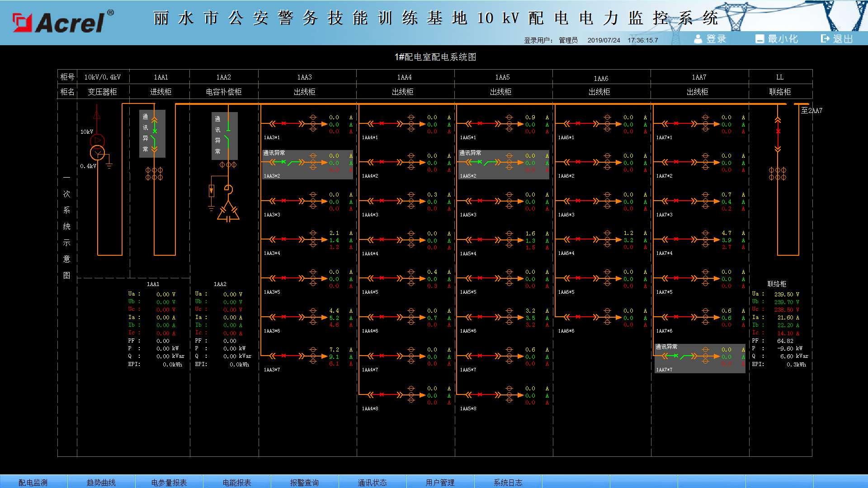Click the 1AA3*7 feeder circuit breaker
This screenshot has height=488, width=868.
(x=284, y=356)
